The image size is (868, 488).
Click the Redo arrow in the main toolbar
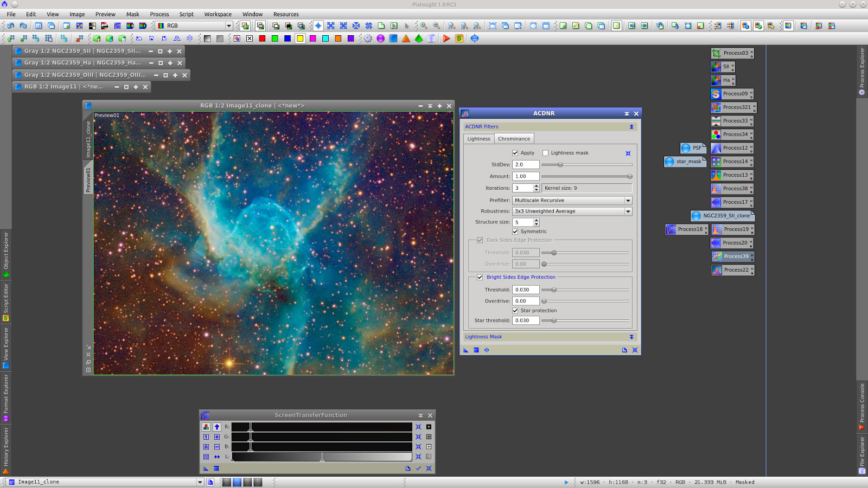(23, 25)
